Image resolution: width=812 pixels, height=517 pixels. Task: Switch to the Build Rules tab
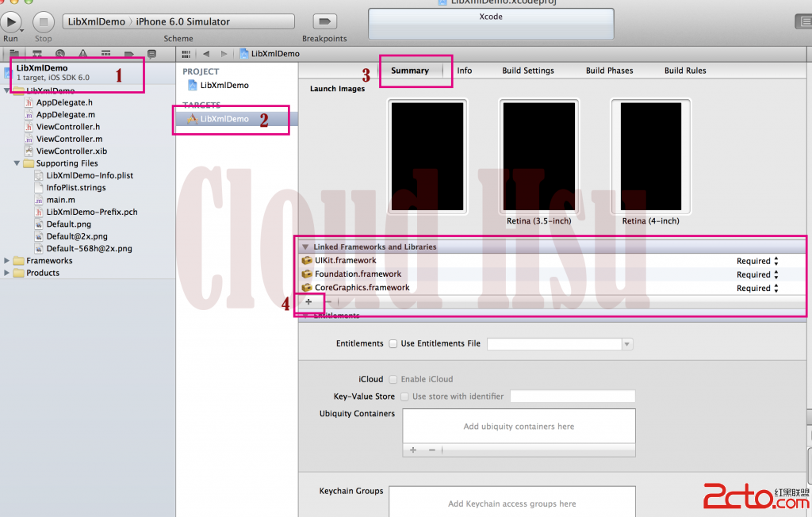pyautogui.click(x=685, y=71)
